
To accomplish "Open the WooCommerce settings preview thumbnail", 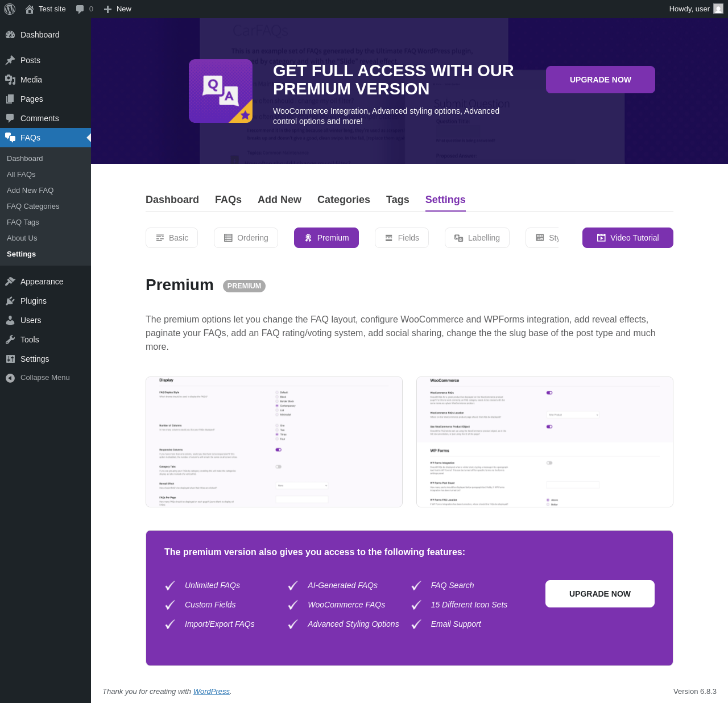I will point(544,442).
